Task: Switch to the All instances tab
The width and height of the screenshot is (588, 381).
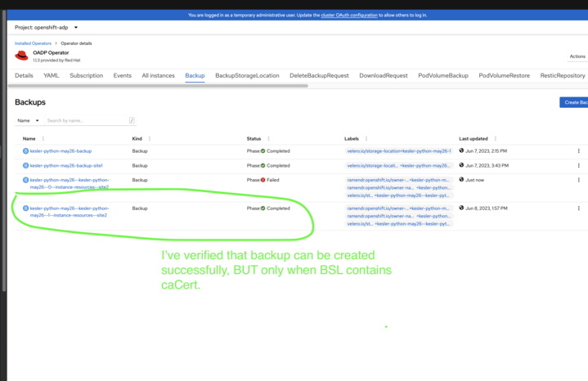Action: [159, 75]
